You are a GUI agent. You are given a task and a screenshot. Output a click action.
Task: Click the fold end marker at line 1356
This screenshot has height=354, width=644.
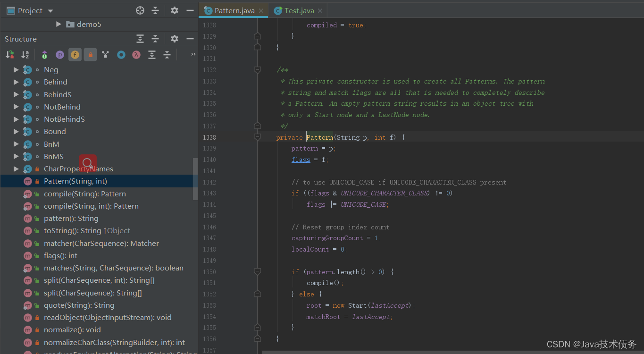tap(257, 339)
